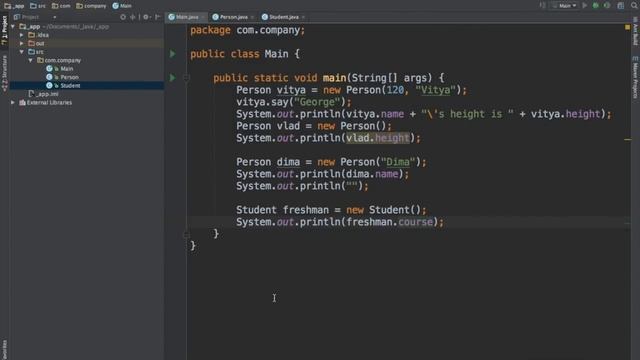Click vitya.name in the println line

[x=375, y=114]
